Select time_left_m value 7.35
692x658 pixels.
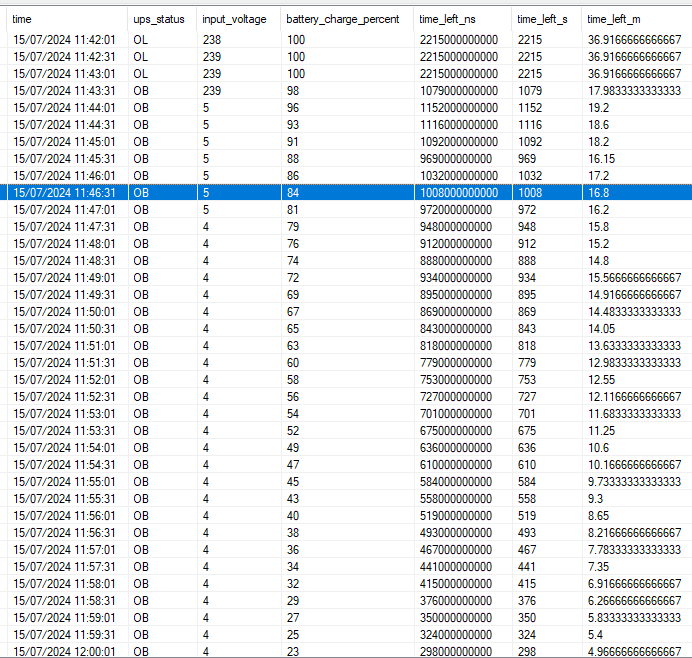(598, 567)
